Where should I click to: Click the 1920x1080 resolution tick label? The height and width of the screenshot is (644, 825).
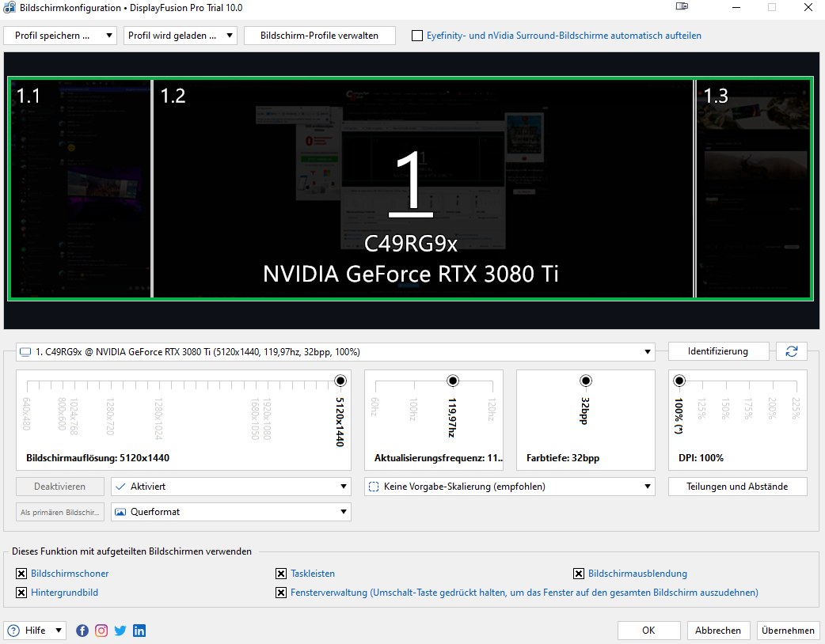tap(268, 419)
